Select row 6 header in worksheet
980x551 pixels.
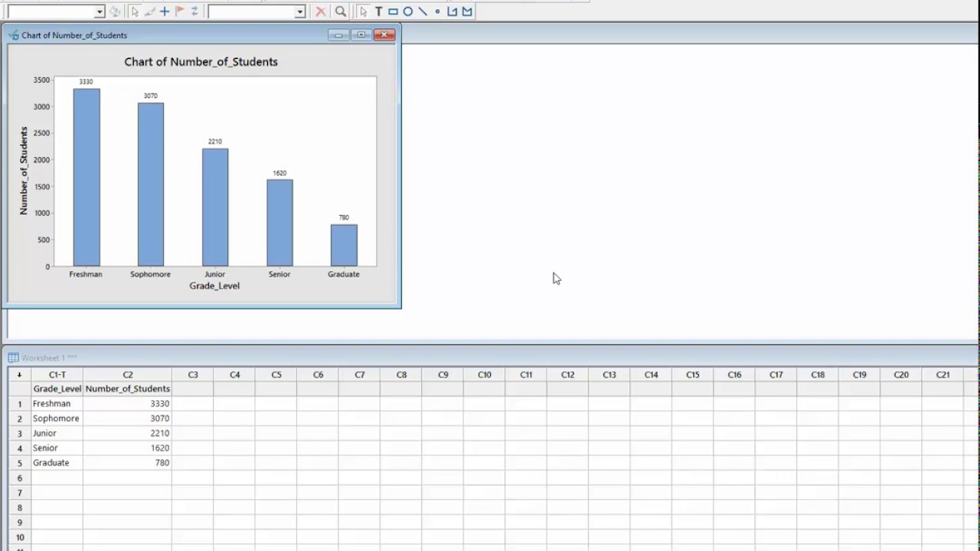pos(20,478)
